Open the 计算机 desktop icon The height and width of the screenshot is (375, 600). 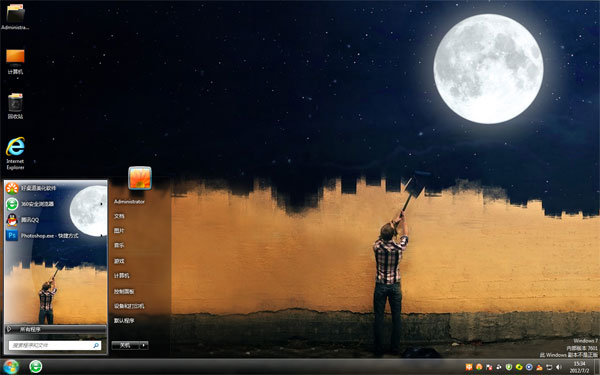coord(15,61)
